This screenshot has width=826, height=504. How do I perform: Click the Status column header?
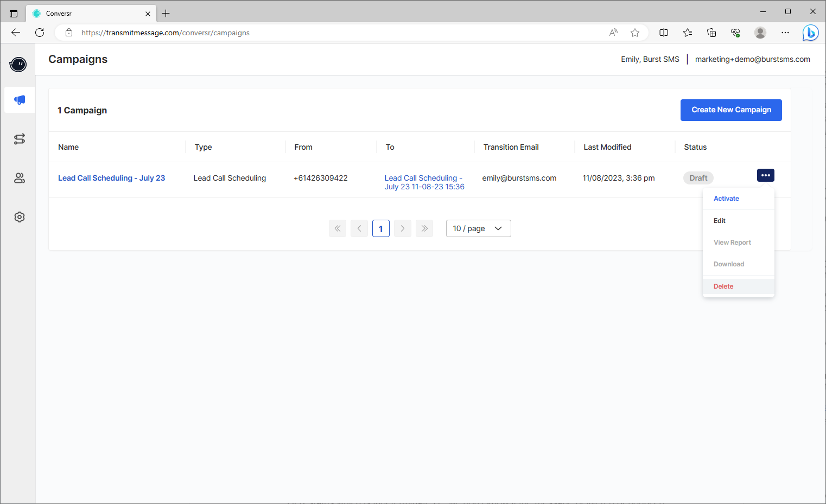coord(695,147)
